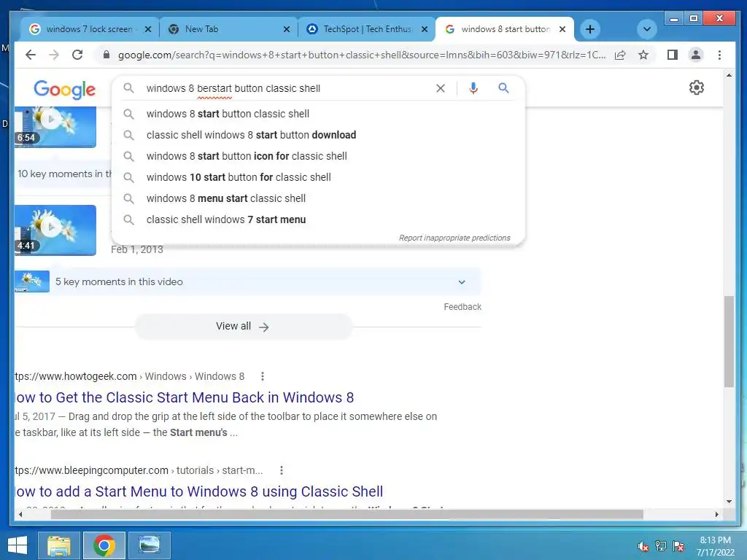The image size is (747, 560).
Task: Go back using the browser back arrow
Action: click(31, 55)
